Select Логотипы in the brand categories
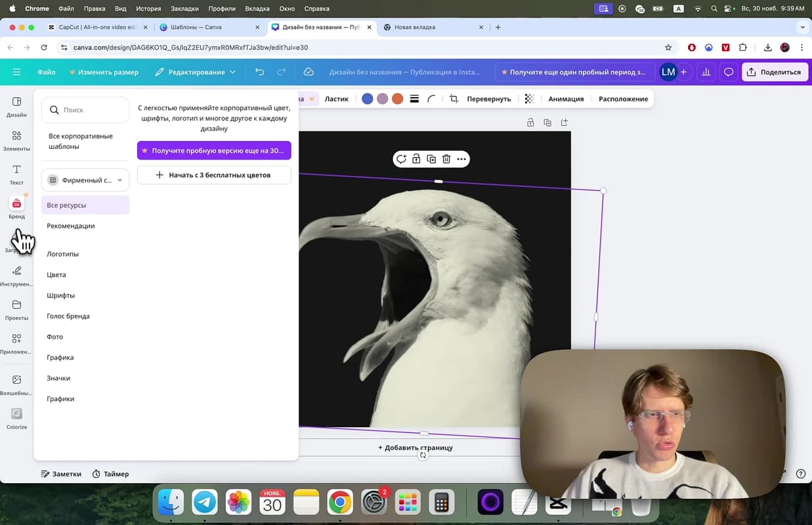The height and width of the screenshot is (525, 812). click(62, 254)
